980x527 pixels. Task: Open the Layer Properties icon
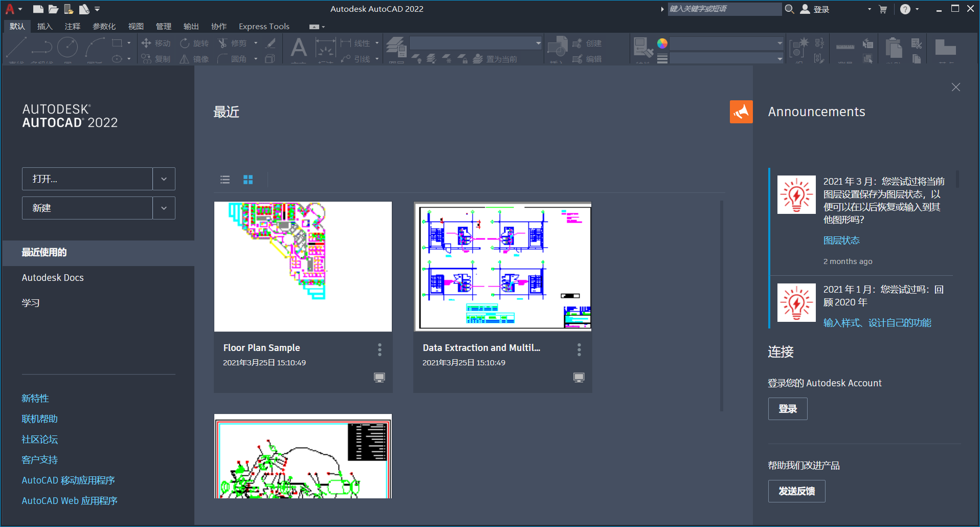[396, 46]
